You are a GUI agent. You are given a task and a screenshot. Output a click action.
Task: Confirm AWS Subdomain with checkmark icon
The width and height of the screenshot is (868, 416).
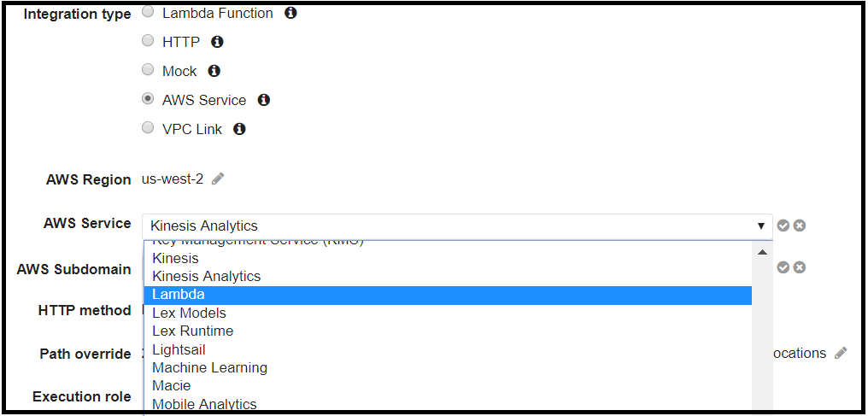coord(783,267)
